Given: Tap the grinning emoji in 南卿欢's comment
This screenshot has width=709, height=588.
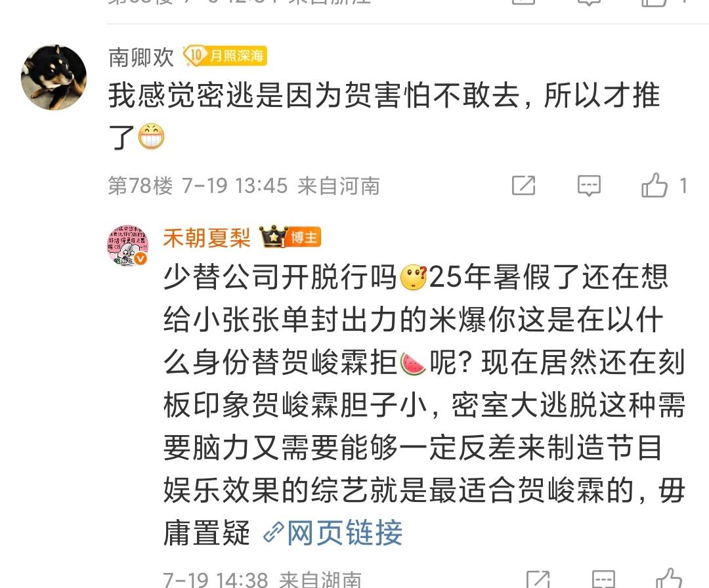Looking at the screenshot, I should click(x=152, y=137).
